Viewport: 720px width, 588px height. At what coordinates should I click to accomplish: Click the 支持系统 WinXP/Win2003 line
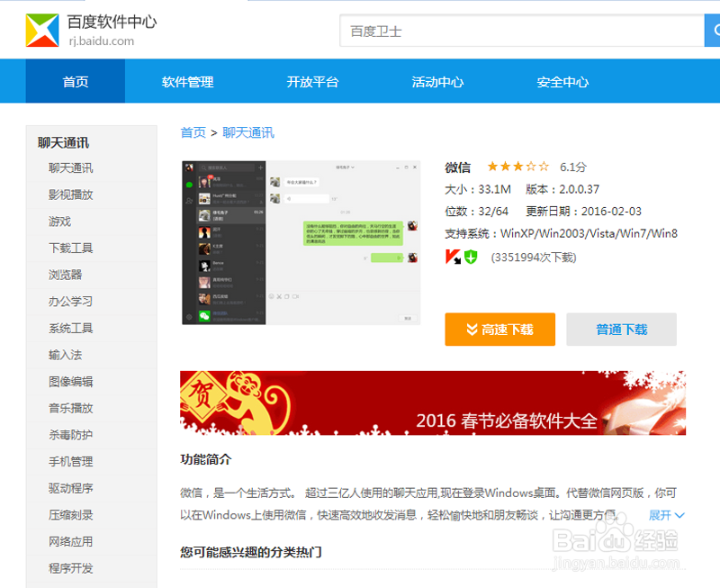561,233
